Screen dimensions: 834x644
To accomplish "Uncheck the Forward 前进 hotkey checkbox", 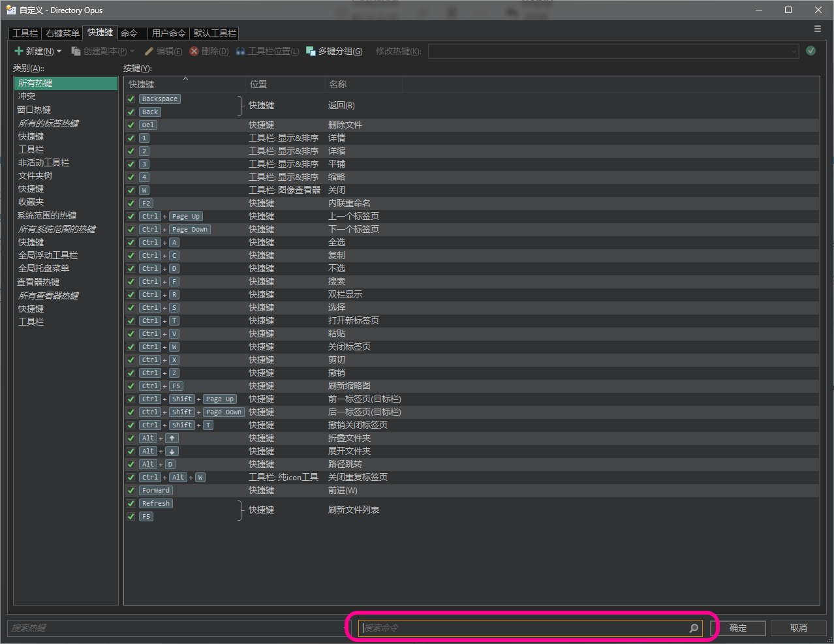I will pyautogui.click(x=131, y=491).
